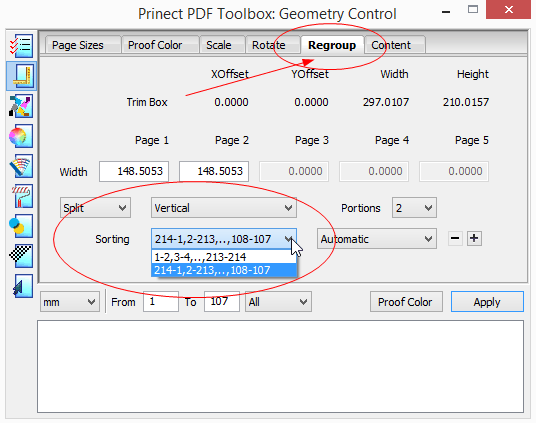The image size is (536, 423).
Task: Click the minus button beside Automatic
Action: (x=455, y=238)
